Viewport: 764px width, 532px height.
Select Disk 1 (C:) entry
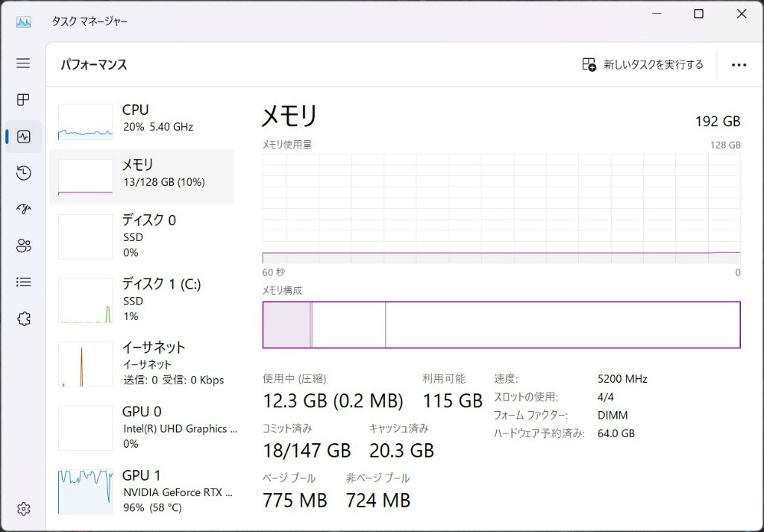coord(142,299)
